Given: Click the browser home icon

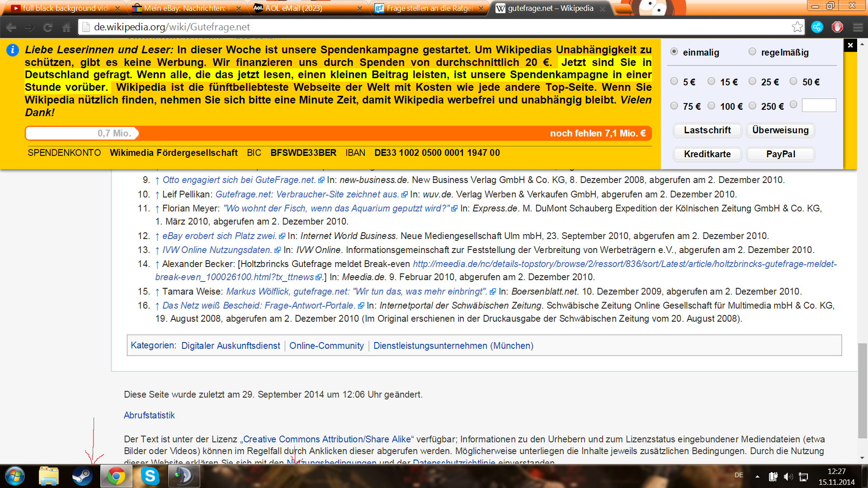Looking at the screenshot, I should click(66, 27).
